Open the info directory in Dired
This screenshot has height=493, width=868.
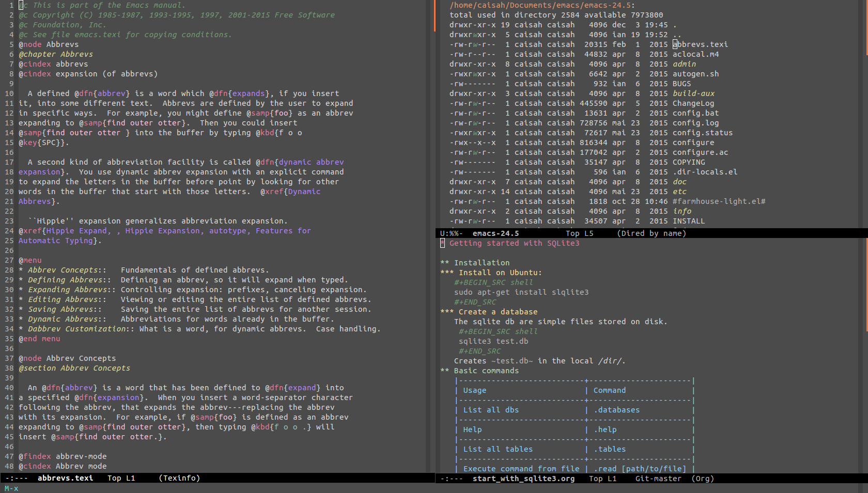[x=682, y=211]
